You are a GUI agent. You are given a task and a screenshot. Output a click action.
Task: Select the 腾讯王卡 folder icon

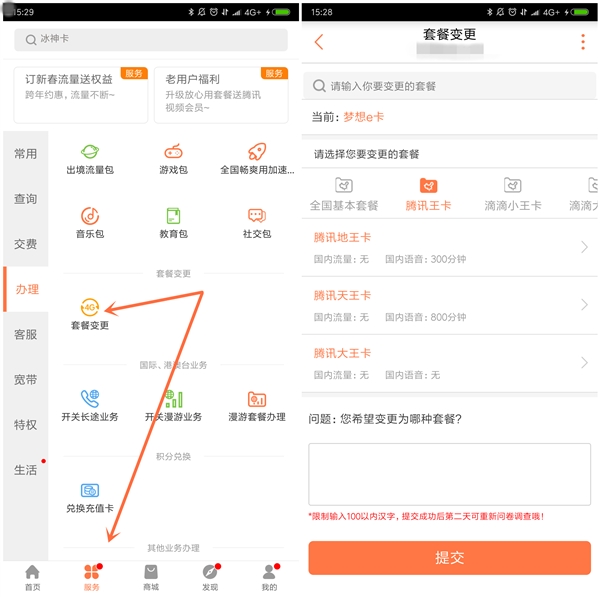pos(429,185)
